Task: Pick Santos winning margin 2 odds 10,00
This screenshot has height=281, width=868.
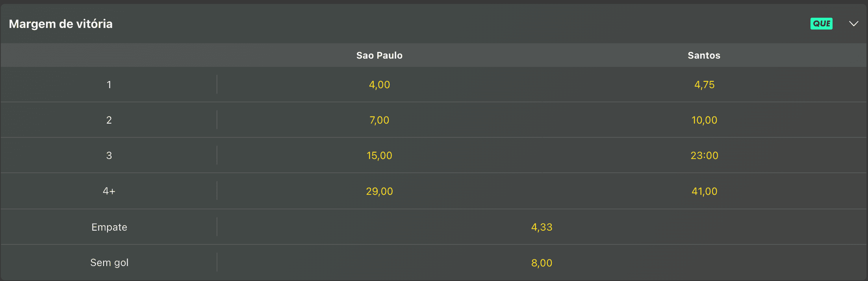Action: click(704, 120)
